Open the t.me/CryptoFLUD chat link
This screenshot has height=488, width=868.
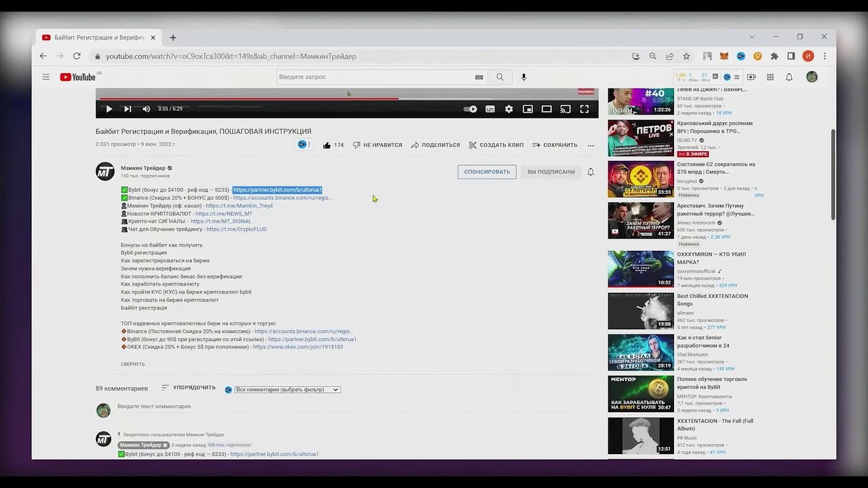(237, 229)
